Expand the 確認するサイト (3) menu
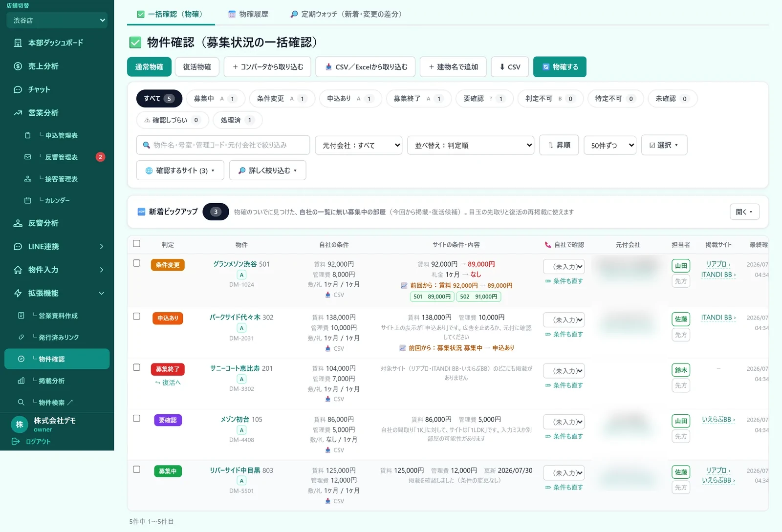The width and height of the screenshot is (782, 532). coord(180,170)
